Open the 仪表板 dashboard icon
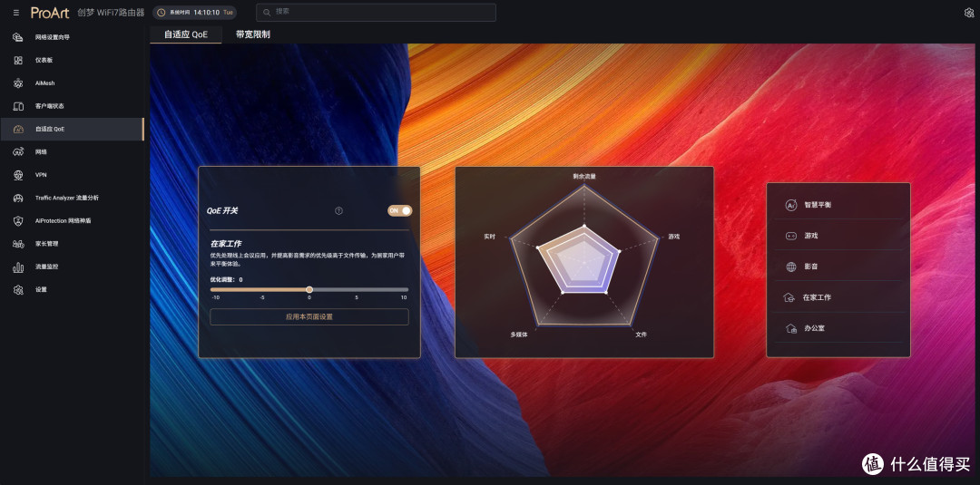The width and height of the screenshot is (980, 485). (18, 61)
